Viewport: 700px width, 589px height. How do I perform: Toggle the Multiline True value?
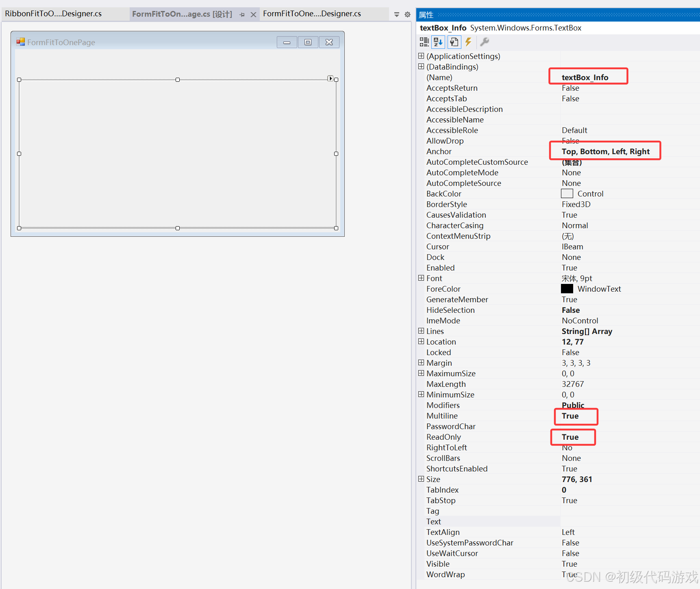[x=570, y=416]
